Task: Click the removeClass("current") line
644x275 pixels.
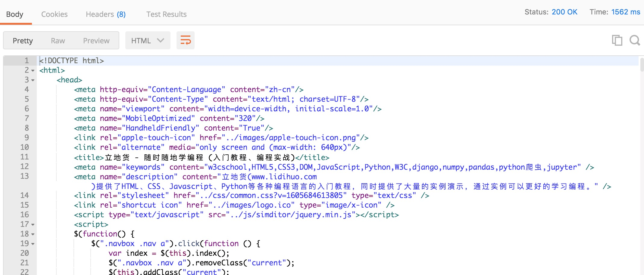Action: click(x=201, y=263)
